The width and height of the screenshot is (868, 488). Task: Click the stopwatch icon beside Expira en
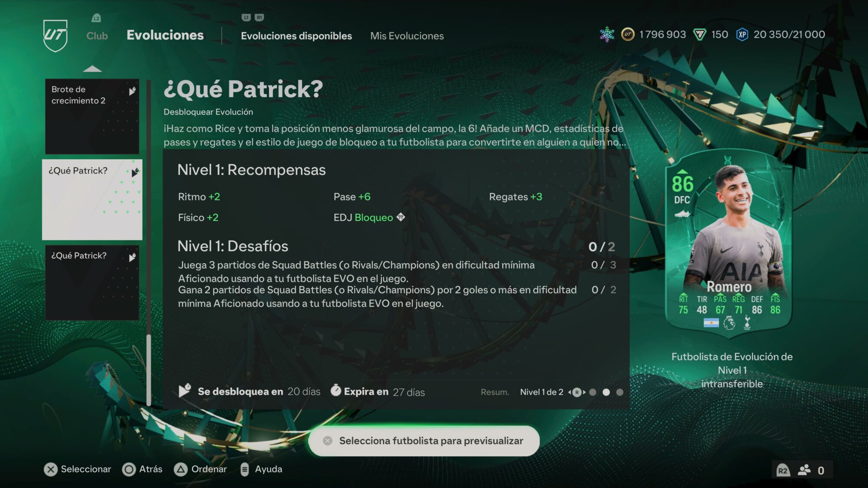[x=335, y=390]
